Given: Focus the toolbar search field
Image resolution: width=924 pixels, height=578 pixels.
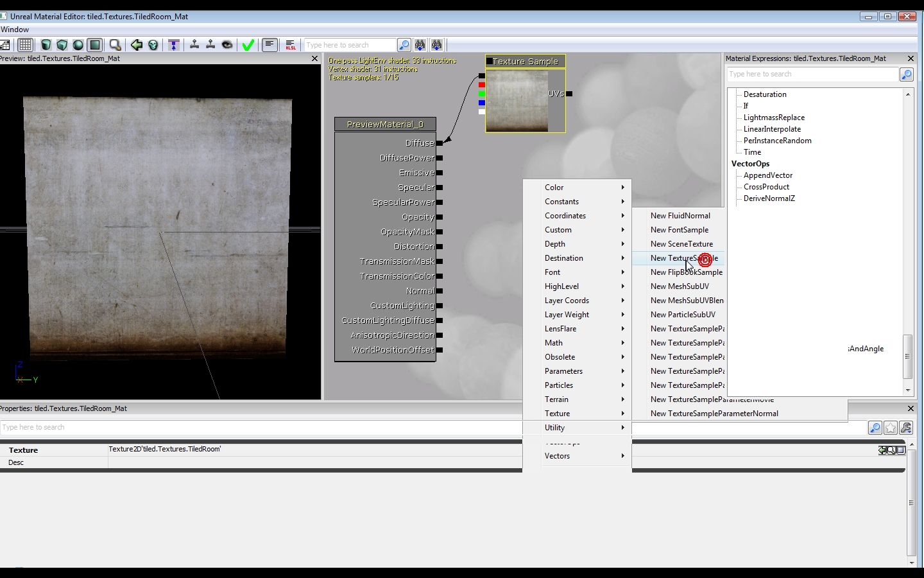Looking at the screenshot, I should tap(350, 45).
